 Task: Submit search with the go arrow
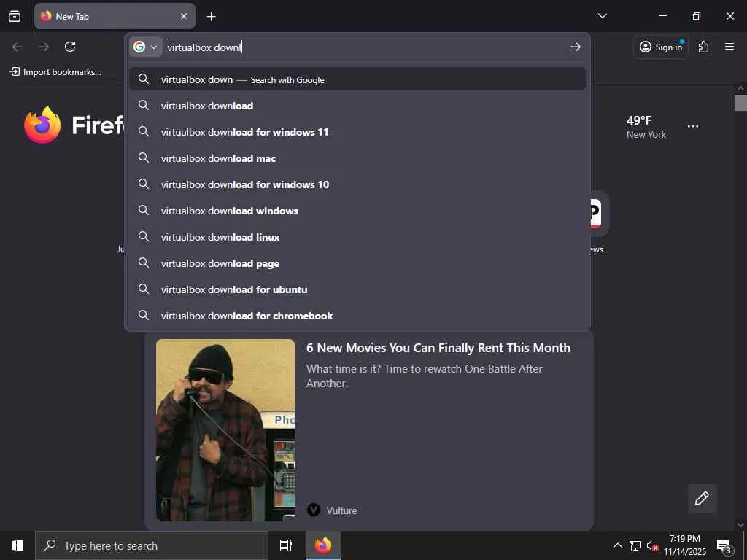576,47
